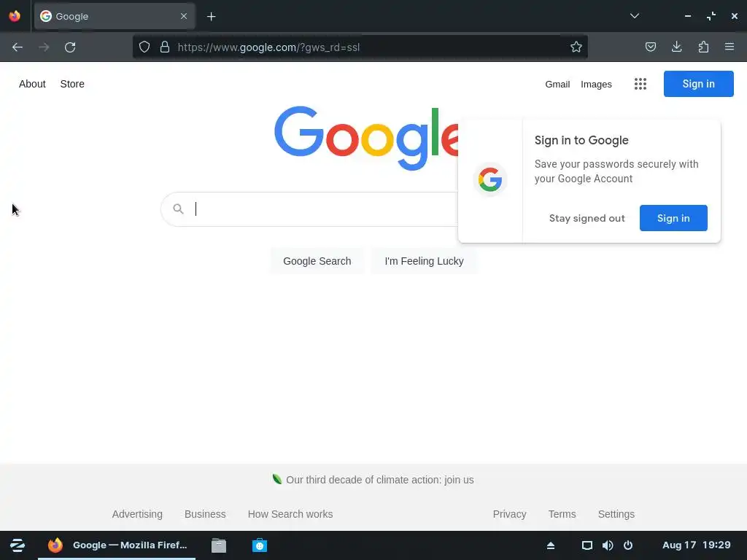
Task: Close the Google tab
Action: [x=184, y=16]
